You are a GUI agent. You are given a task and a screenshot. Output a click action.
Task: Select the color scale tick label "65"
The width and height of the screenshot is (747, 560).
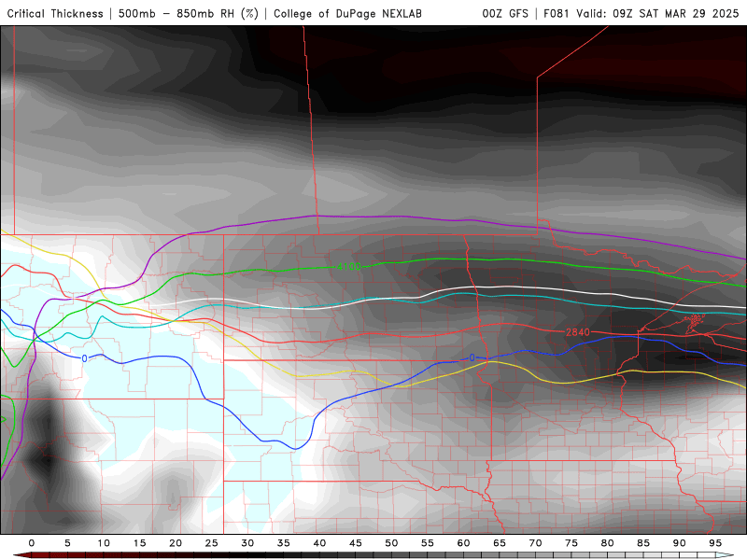pos(500,543)
